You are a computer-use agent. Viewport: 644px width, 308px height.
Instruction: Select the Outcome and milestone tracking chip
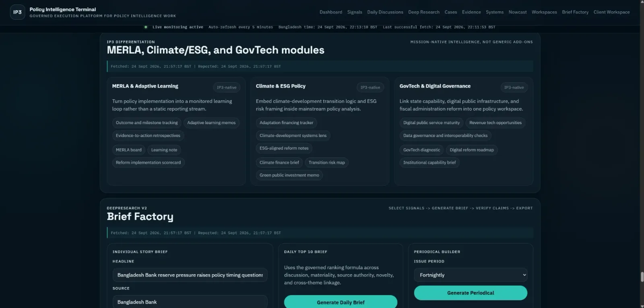pyautogui.click(x=147, y=123)
